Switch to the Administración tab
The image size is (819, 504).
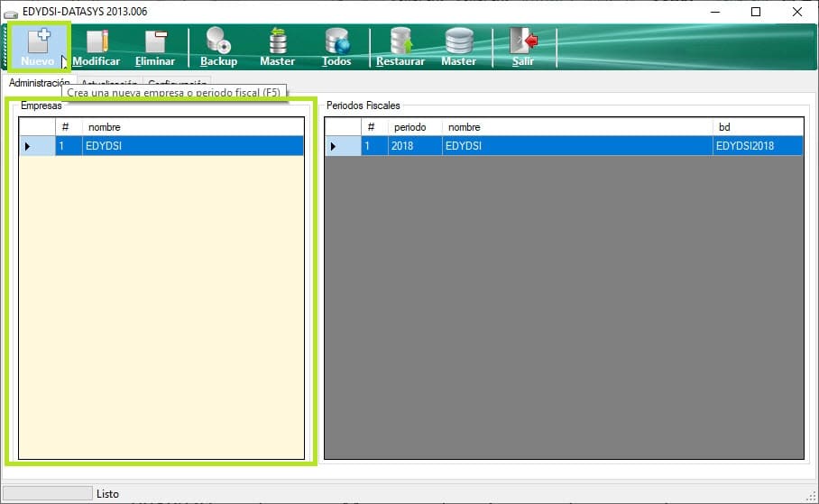point(39,83)
